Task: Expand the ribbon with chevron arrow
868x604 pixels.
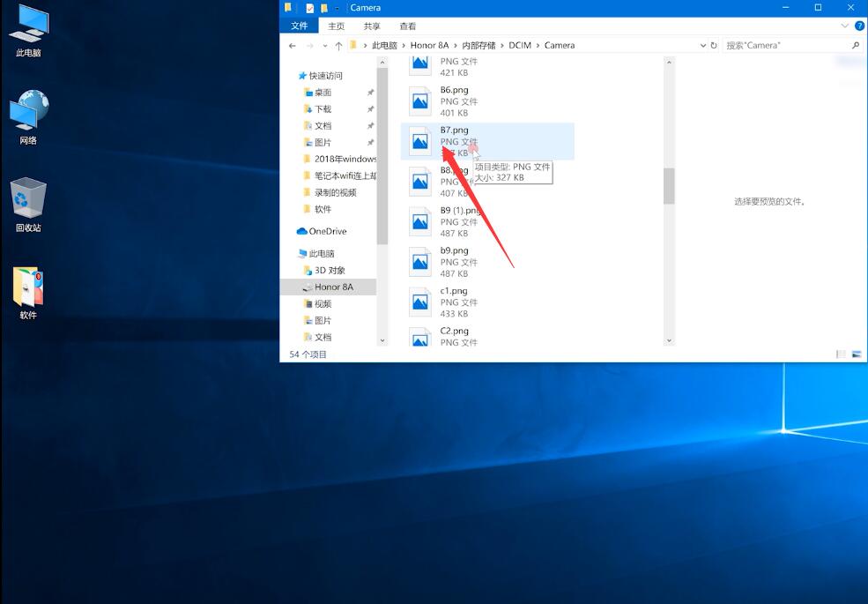Action: [845, 26]
